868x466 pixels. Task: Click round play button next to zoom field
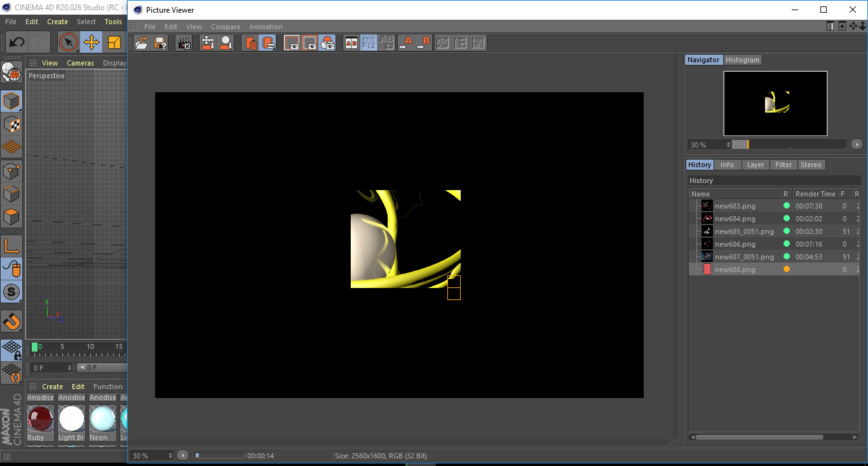183,455
